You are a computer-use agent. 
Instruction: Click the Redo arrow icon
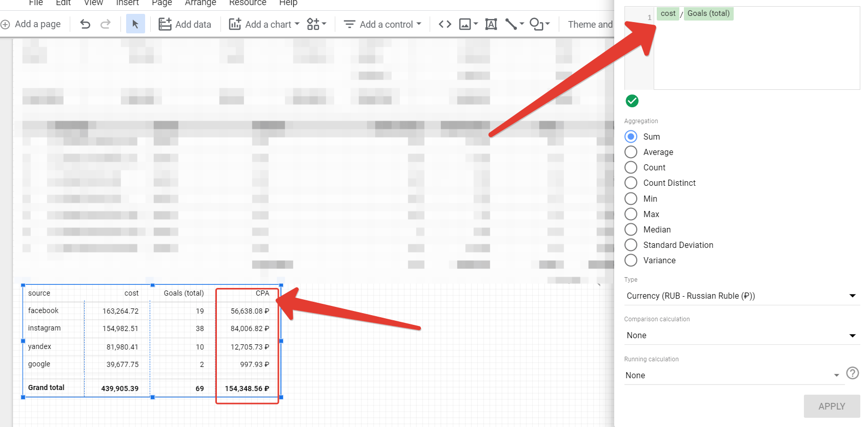coord(105,24)
